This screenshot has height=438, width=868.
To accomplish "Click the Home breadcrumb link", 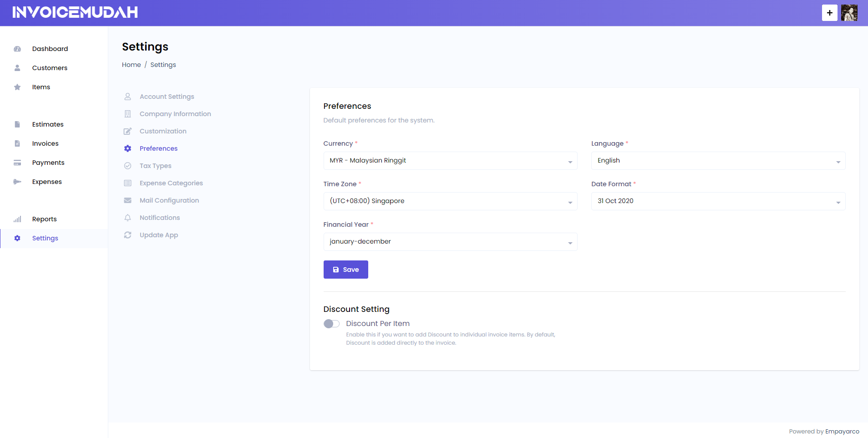I will (x=131, y=65).
